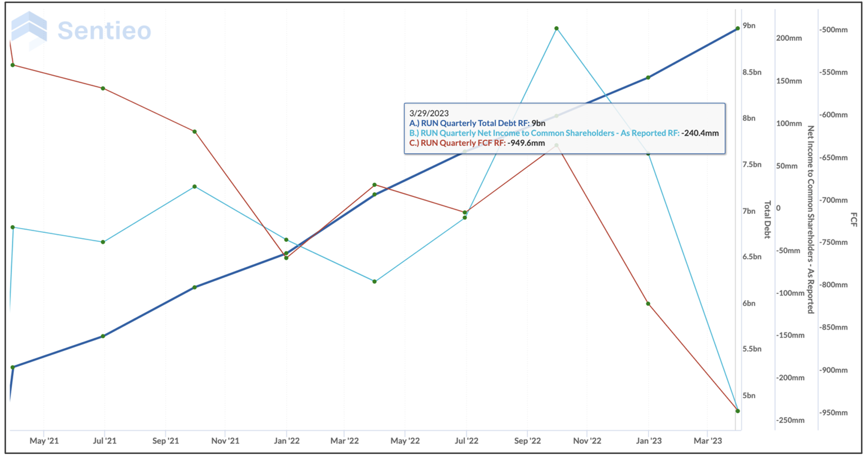Click the Nov '21 x-axis label
This screenshot has height=458, width=868.
(225, 441)
